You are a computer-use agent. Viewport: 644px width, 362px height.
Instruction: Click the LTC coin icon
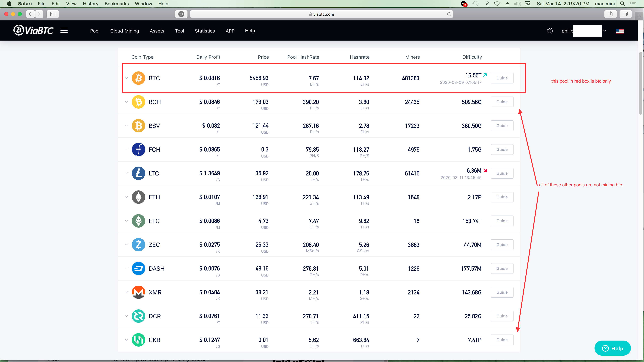(x=138, y=173)
